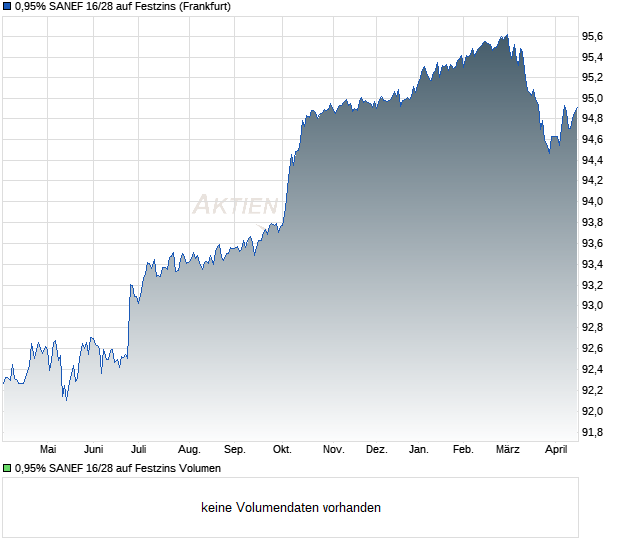The image size is (620, 546).
Task: Select the 'März' month label
Action: point(507,449)
